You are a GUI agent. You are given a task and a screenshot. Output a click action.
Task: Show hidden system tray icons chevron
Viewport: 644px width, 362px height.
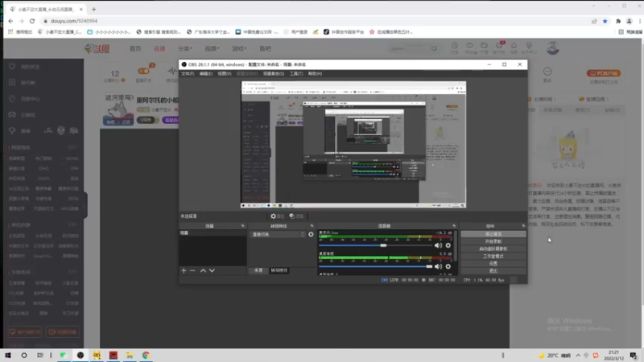click(578, 356)
